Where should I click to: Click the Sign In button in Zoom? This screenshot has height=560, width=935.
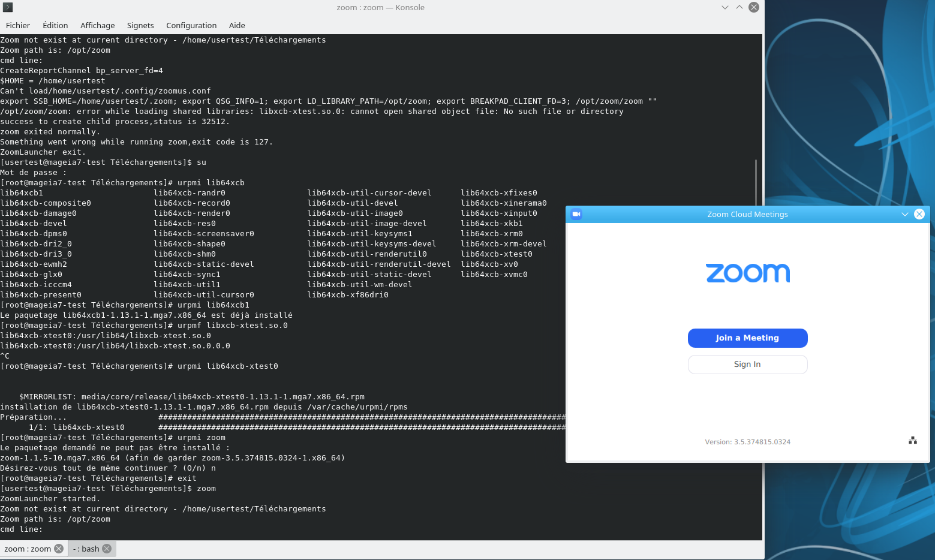(x=747, y=365)
